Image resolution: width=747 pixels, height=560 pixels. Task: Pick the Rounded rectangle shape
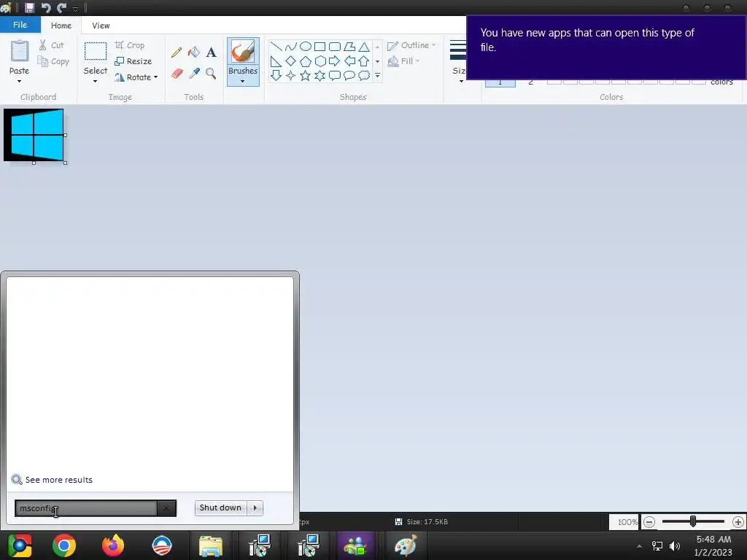335,47
